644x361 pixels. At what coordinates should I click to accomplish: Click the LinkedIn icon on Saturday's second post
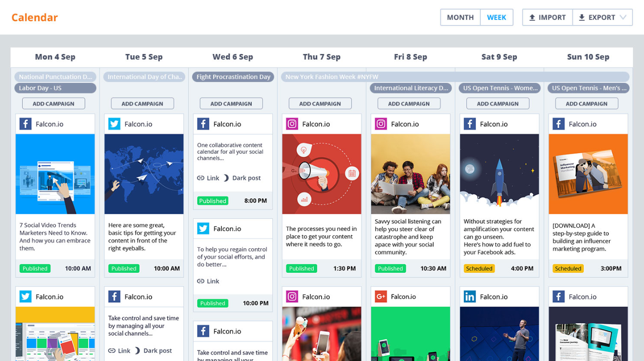470,296
